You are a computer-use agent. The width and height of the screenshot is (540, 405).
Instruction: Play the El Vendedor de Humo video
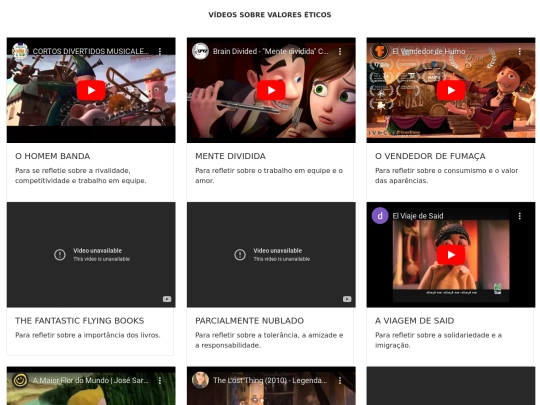[x=451, y=90]
